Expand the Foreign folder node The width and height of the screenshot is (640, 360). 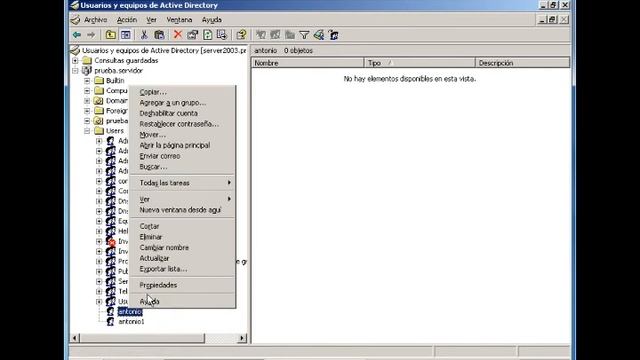tap(87, 111)
